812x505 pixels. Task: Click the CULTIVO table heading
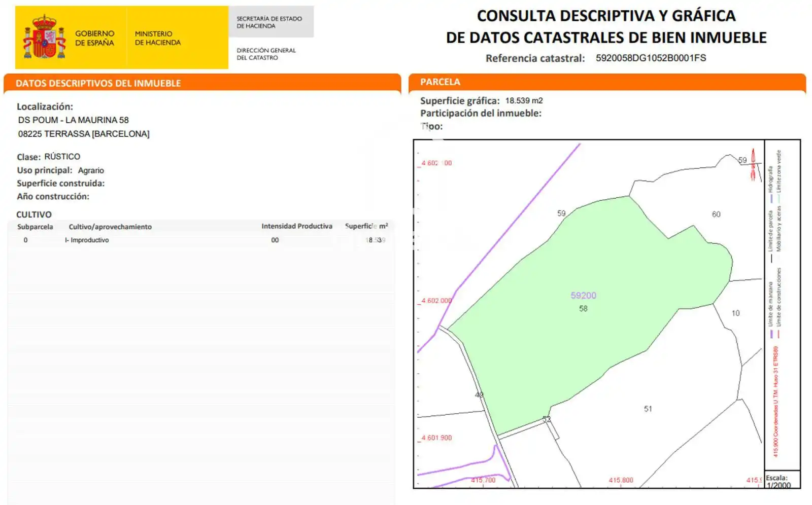tap(34, 214)
